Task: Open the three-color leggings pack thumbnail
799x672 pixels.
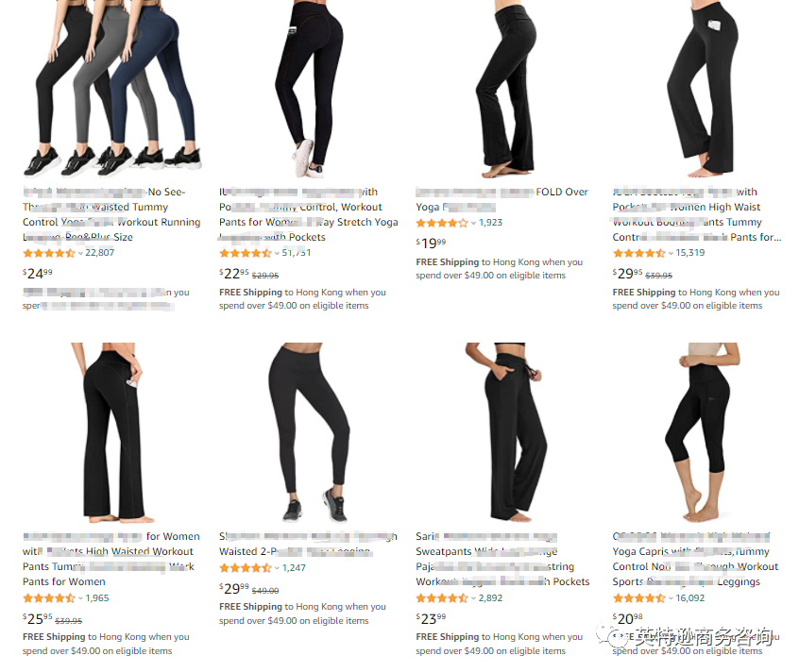Action: pos(112,89)
